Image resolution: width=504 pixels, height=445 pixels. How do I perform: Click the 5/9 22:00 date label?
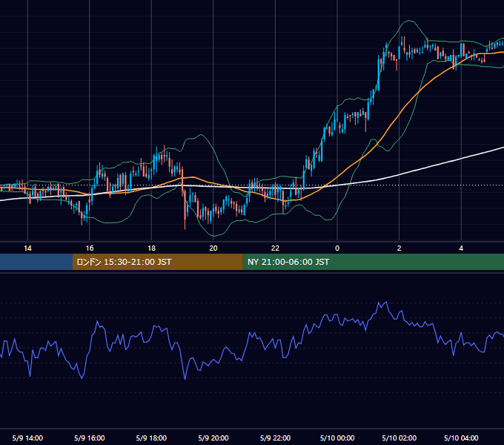click(x=275, y=438)
